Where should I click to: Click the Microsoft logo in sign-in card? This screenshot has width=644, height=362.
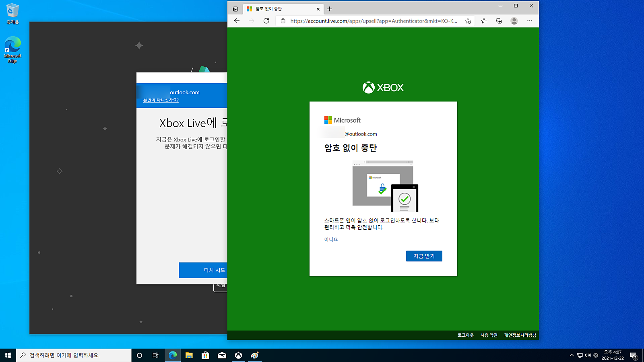tap(343, 120)
